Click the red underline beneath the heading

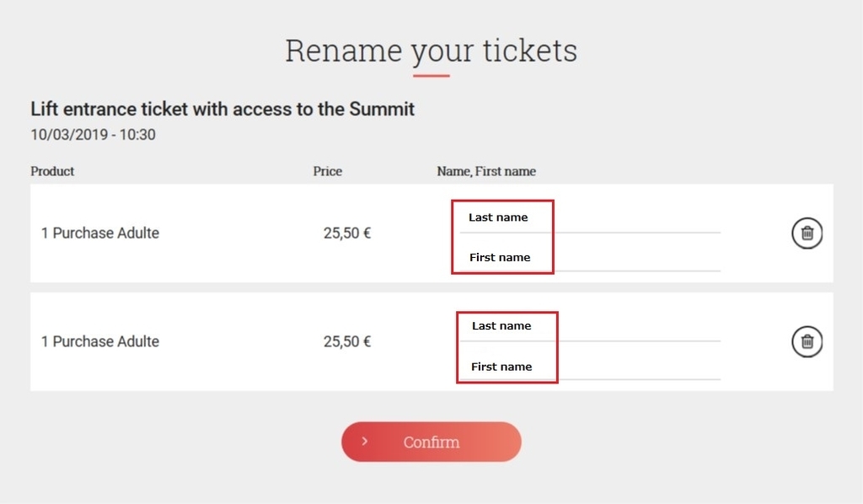pyautogui.click(x=431, y=76)
